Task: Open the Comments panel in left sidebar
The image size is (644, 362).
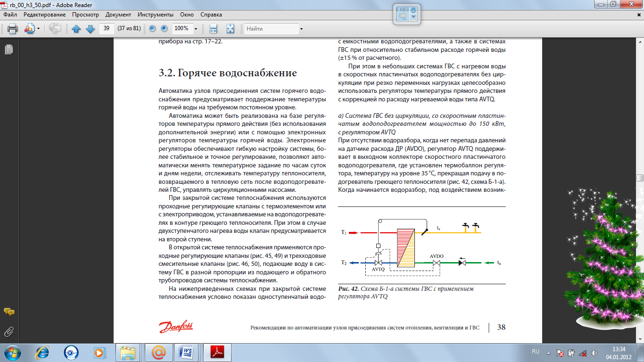Action: (x=8, y=312)
